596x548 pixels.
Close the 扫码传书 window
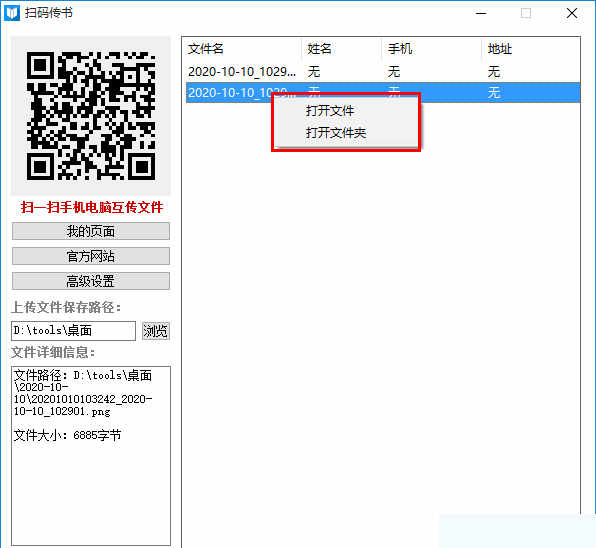point(572,13)
